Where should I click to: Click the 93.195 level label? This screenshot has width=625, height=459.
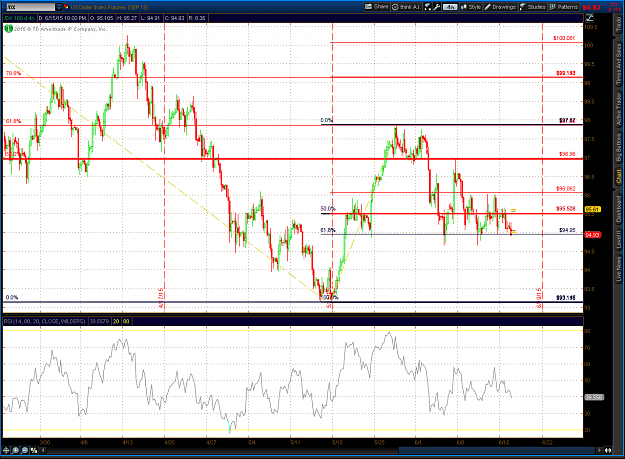(x=566, y=297)
